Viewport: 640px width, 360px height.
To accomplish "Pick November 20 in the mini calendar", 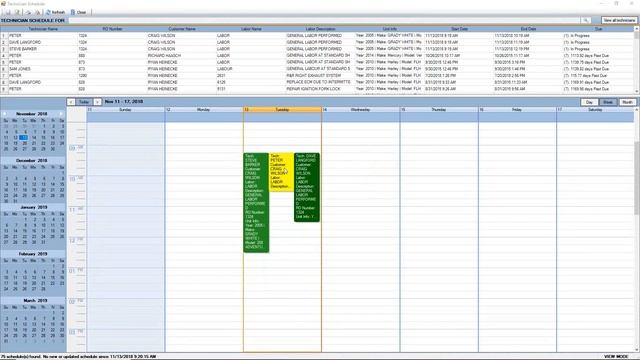I will pos(25,143).
